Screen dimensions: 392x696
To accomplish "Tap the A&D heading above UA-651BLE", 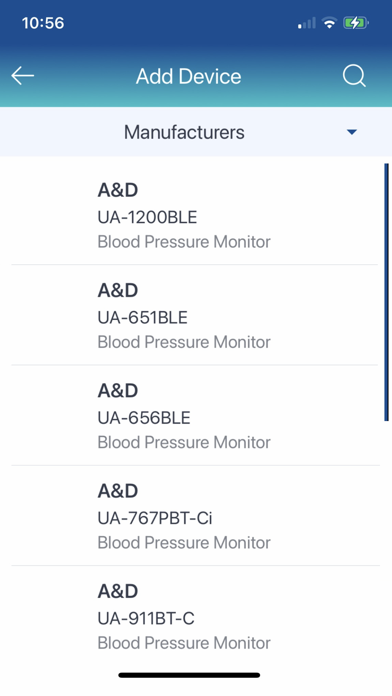I will [x=118, y=290].
